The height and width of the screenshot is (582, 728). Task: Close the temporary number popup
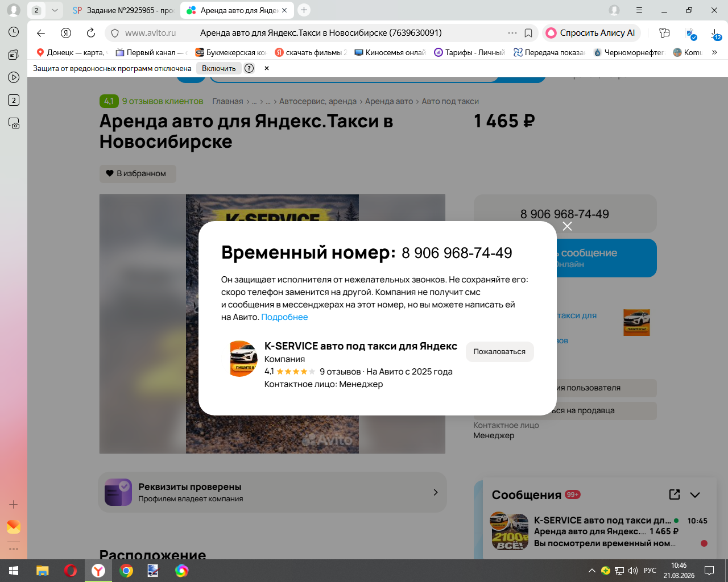(567, 226)
